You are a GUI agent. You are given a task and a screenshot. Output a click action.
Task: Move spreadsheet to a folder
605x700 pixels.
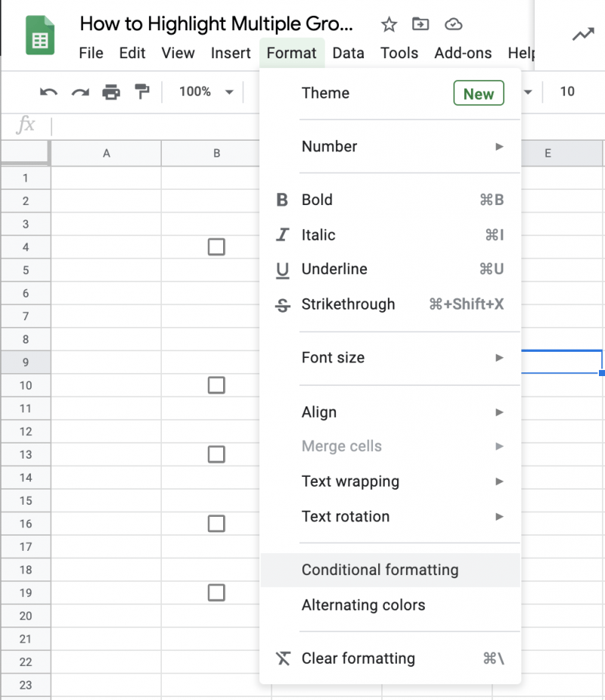click(x=420, y=24)
